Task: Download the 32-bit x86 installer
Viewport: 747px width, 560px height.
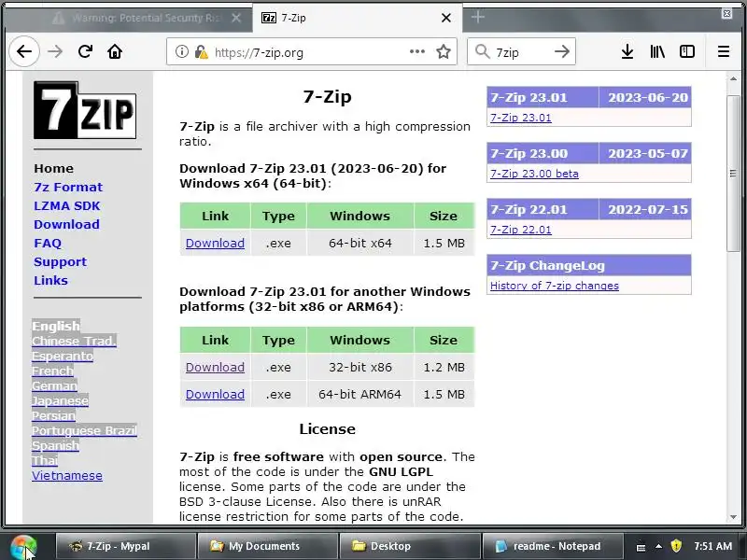Action: click(x=215, y=368)
